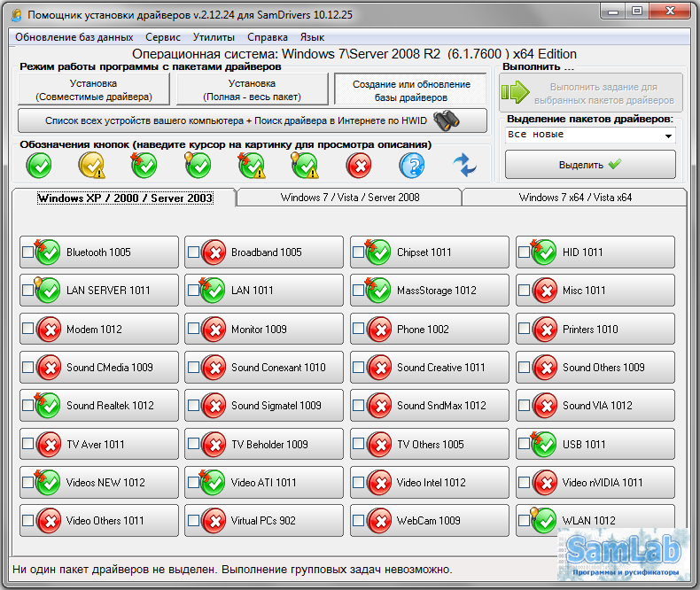This screenshot has height=590, width=700.
Task: Click the Sound Conexant 1010 package button
Action: coord(264,368)
